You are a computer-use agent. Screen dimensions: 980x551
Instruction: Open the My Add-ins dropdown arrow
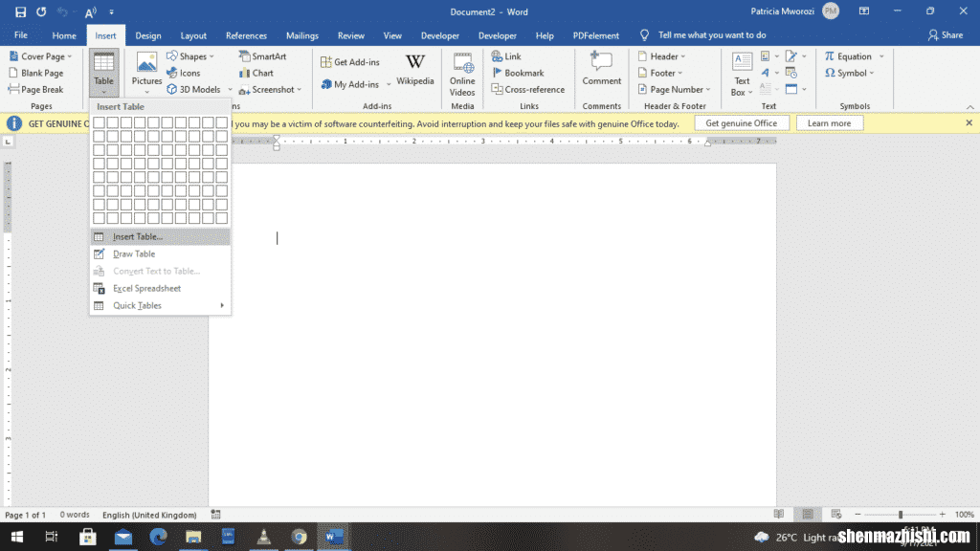pos(389,84)
